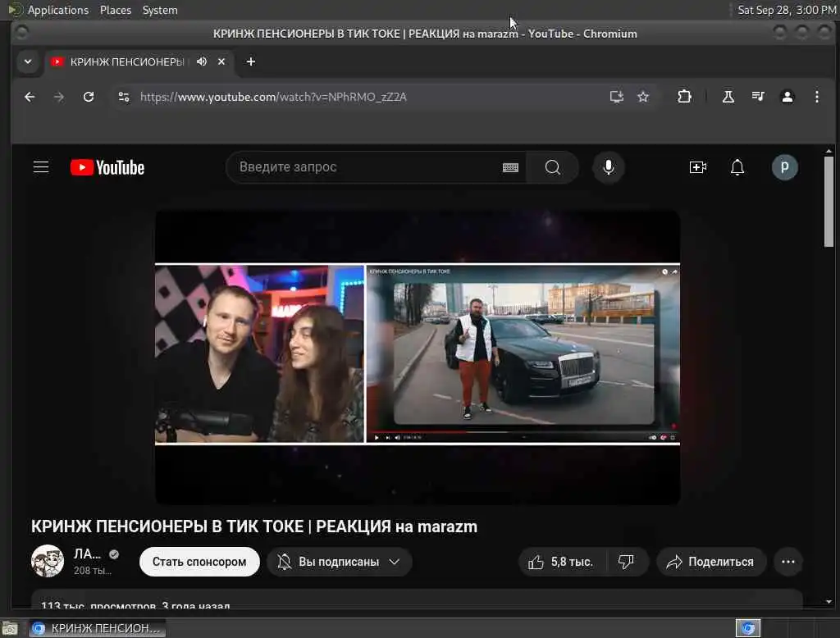This screenshot has height=638, width=840.
Task: Open the channel avatar image
Action: tap(48, 561)
